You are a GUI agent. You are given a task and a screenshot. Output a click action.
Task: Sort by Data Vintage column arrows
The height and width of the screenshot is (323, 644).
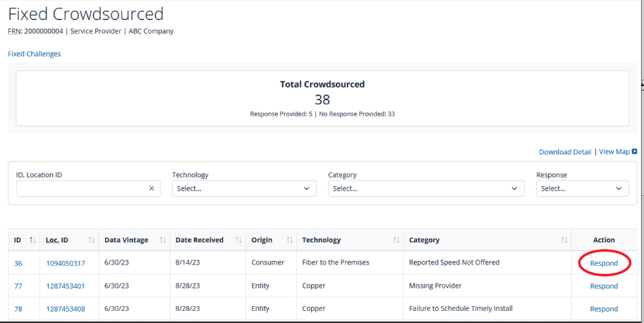(162, 240)
